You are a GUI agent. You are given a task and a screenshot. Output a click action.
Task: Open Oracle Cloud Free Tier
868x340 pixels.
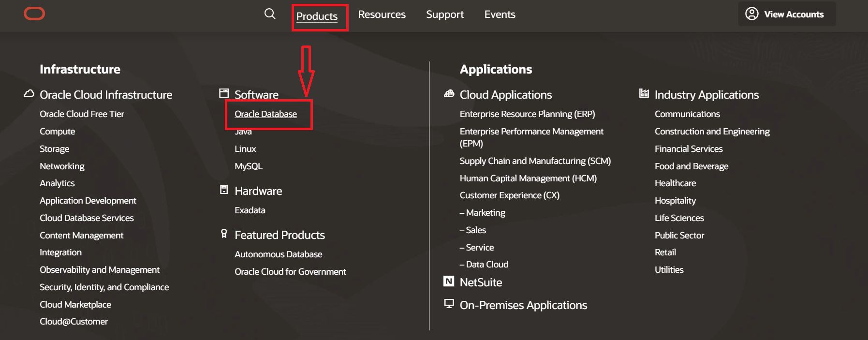82,114
